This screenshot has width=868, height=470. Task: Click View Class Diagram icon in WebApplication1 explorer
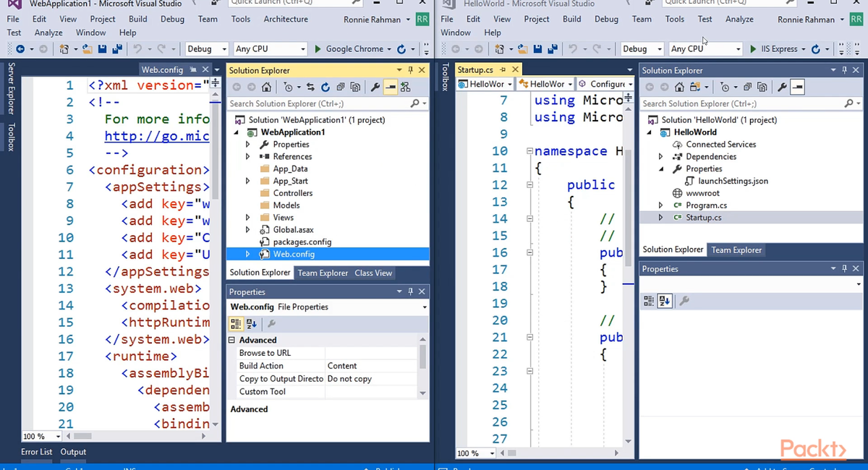[x=405, y=87]
